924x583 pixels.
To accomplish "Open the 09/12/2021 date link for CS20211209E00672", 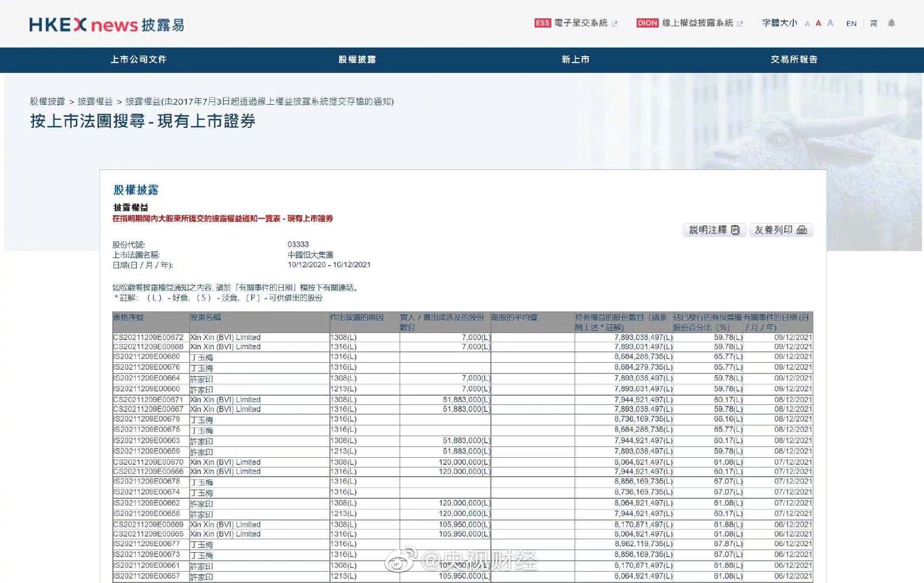I will 793,337.
